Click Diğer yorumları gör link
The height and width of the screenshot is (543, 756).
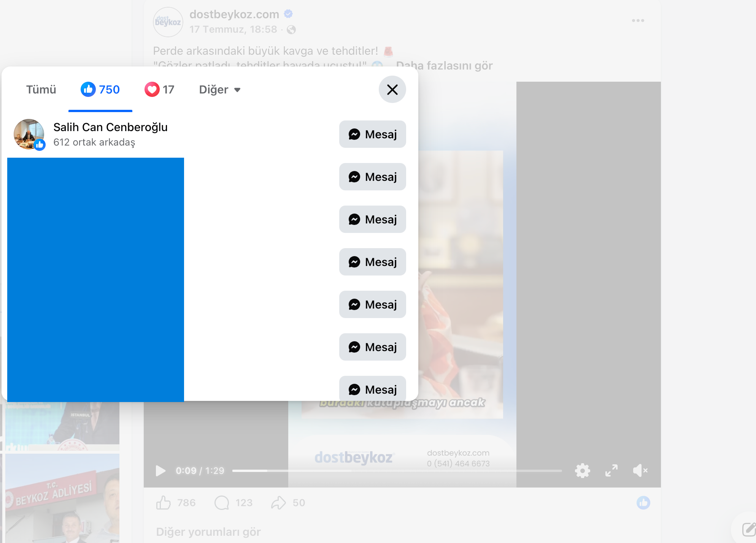click(x=208, y=532)
